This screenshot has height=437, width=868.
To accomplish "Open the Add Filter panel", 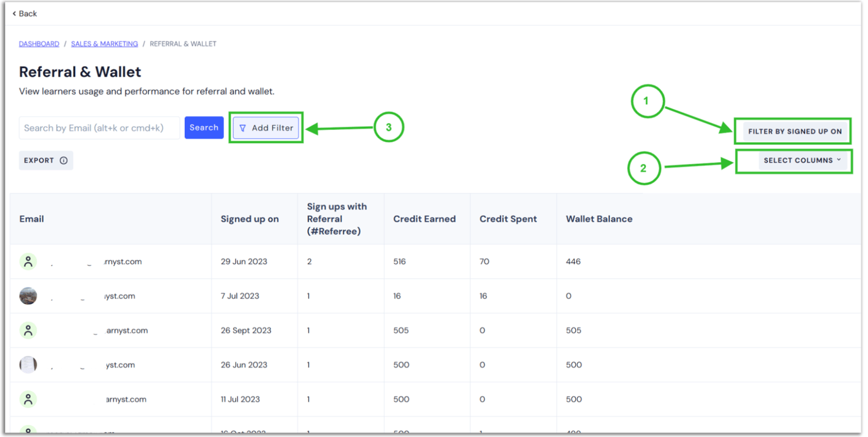I will click(266, 127).
